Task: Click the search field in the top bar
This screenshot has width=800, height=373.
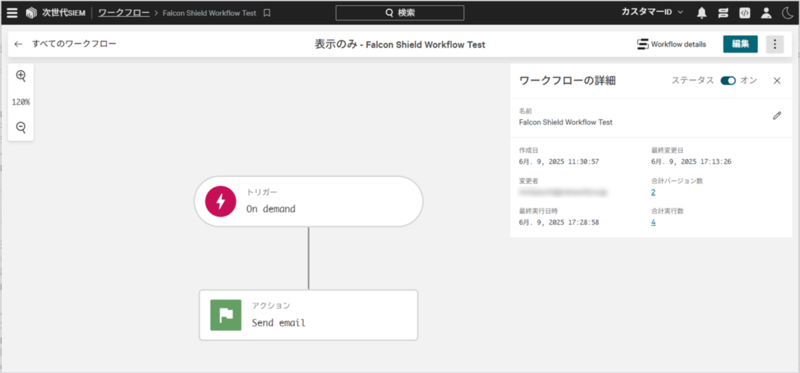Action: [399, 13]
